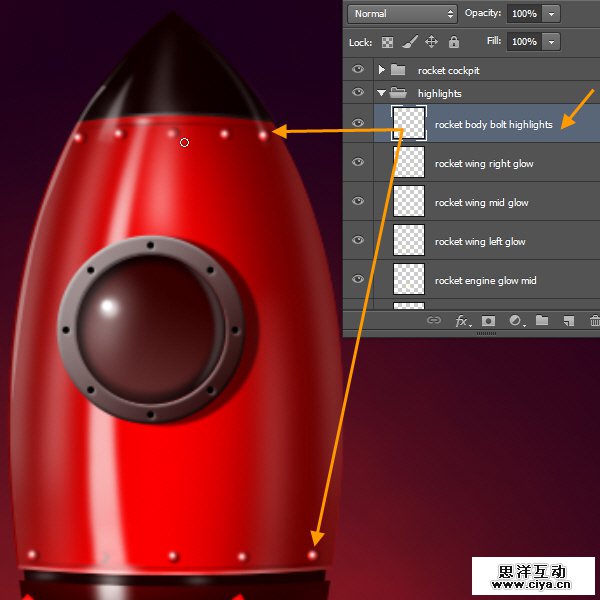Screen dimensions: 600x600
Task: Hide the rocket body bolt highlights layer
Action: (x=358, y=122)
